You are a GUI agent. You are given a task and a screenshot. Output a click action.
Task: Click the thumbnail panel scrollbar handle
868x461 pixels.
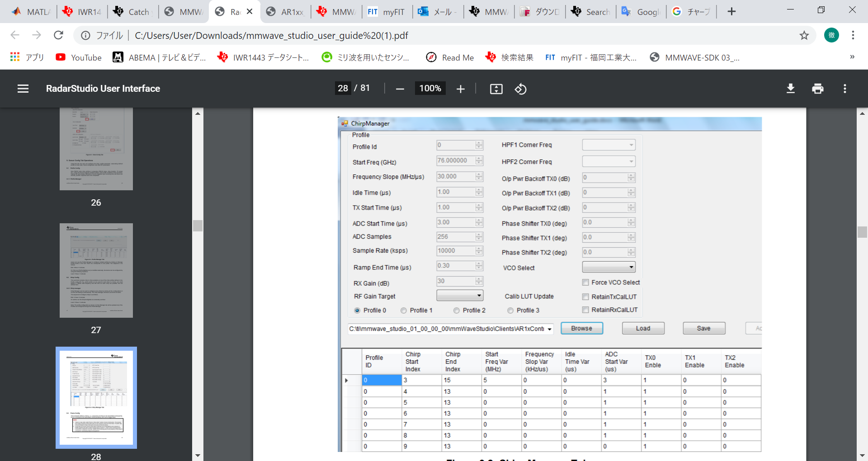click(198, 226)
